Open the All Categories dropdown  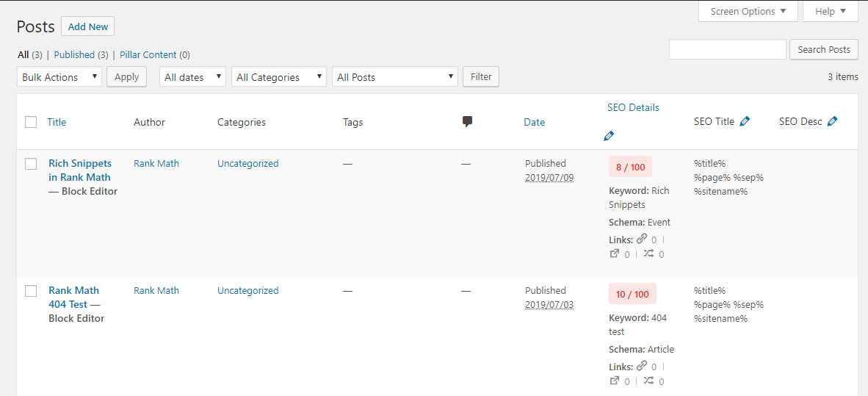[x=278, y=77]
